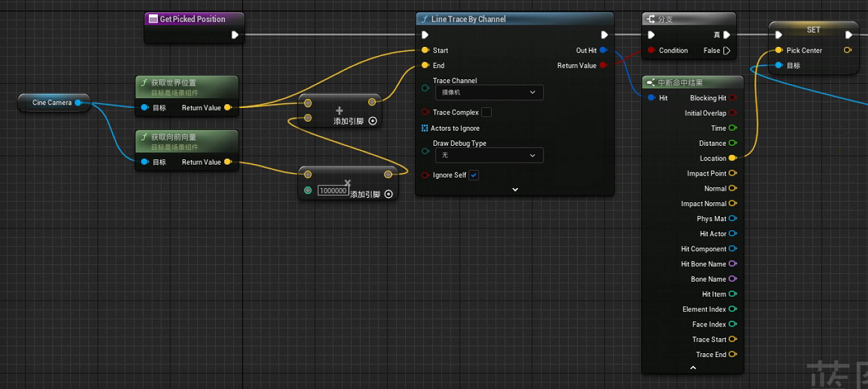
Task: Click the Hit Item output pin
Action: 733,294
